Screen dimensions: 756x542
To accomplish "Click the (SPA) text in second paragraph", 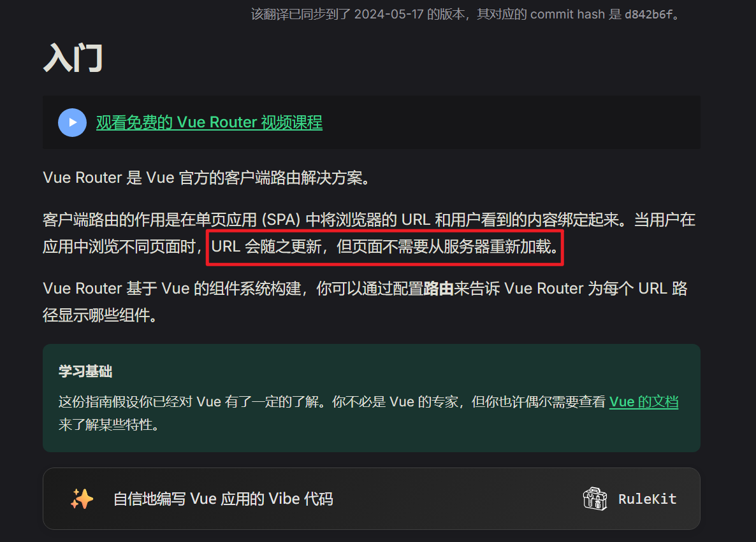I will pyautogui.click(x=281, y=220).
